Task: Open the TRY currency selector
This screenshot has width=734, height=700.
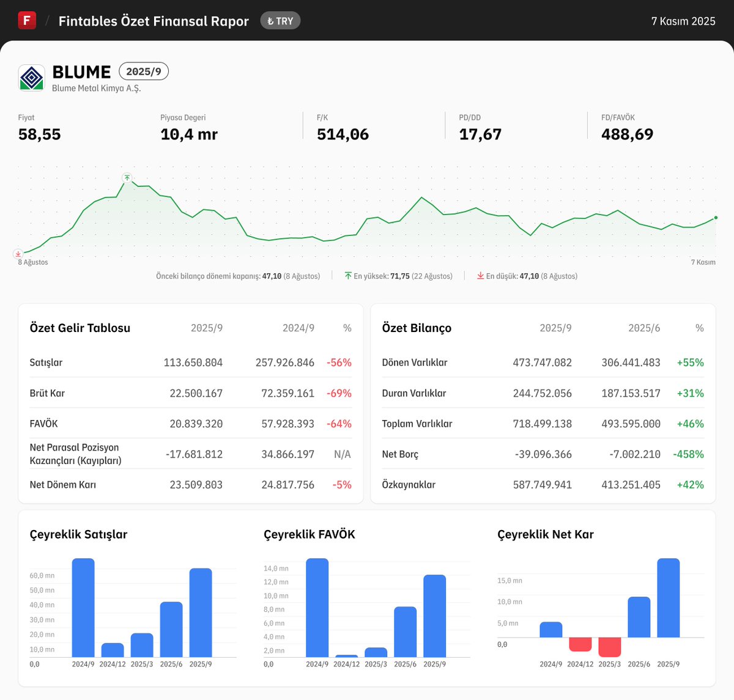Action: (x=280, y=20)
